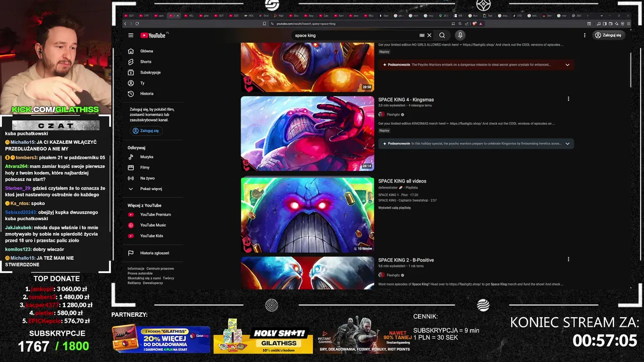Open the Brave Rewards triangle icon
The width and height of the screenshot is (644, 362).
(x=481, y=24)
